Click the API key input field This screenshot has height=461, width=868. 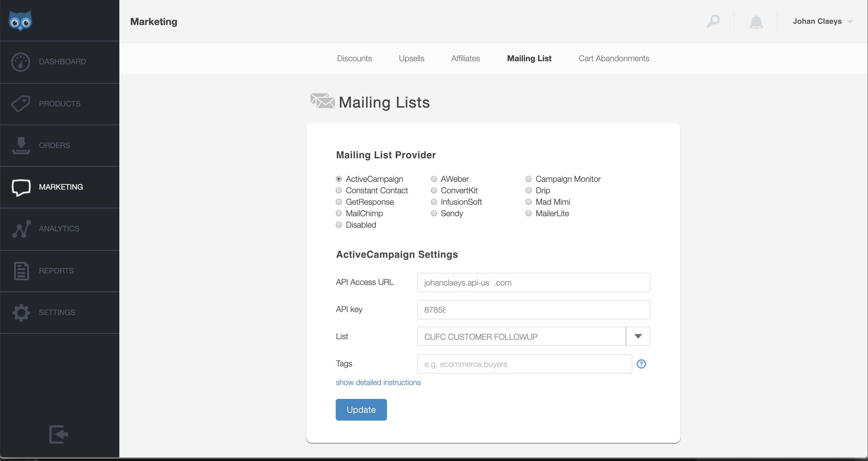pos(533,309)
